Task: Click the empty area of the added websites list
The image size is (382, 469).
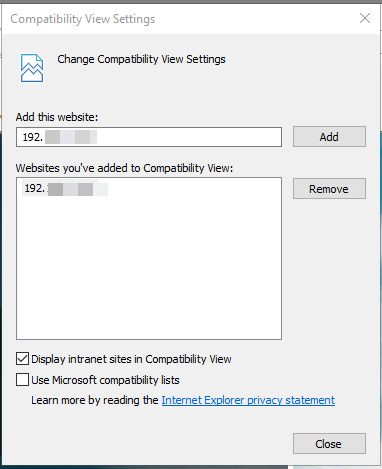Action: point(149,267)
